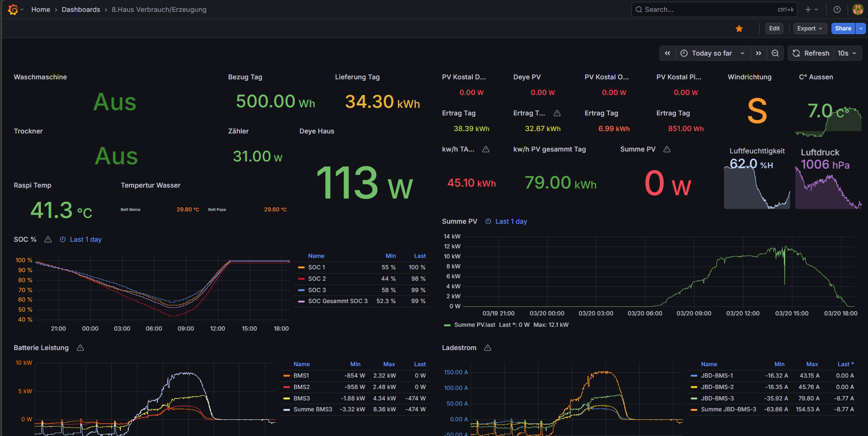
Task: Toggle BMS2 series visibility in Batterie Leistung legend
Action: coord(301,387)
